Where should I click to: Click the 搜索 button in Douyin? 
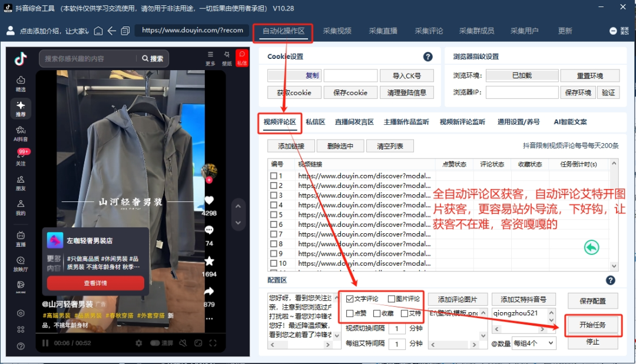(153, 59)
